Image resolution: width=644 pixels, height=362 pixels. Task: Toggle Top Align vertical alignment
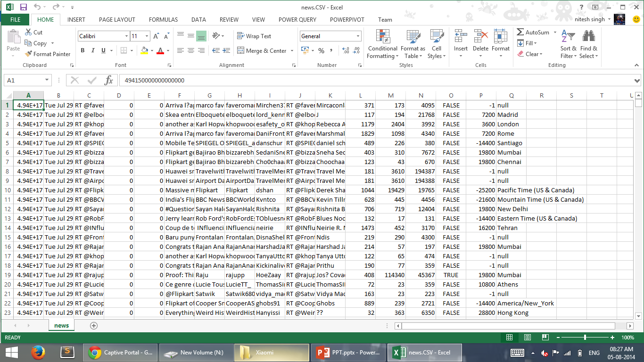tap(181, 36)
